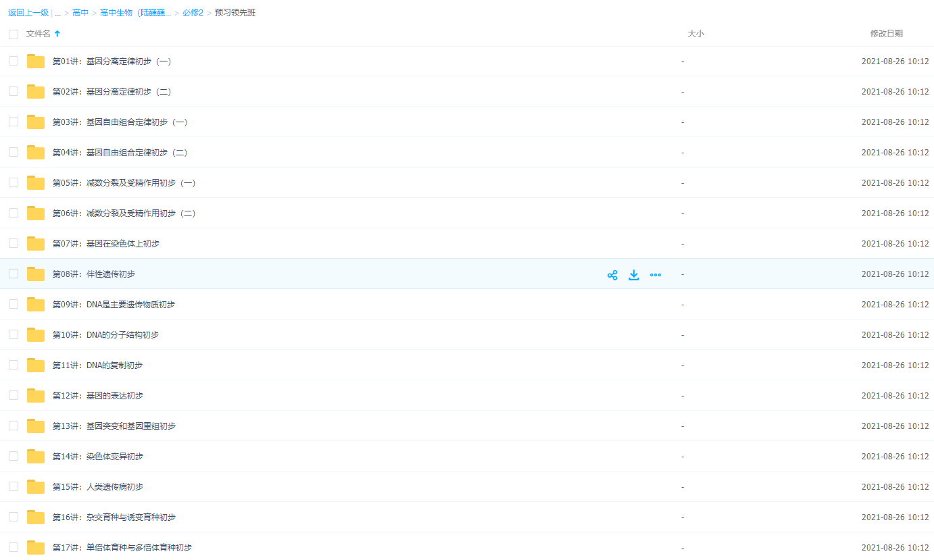Sort by the 修改日期 column header
The image size is (934, 560).
tap(886, 34)
